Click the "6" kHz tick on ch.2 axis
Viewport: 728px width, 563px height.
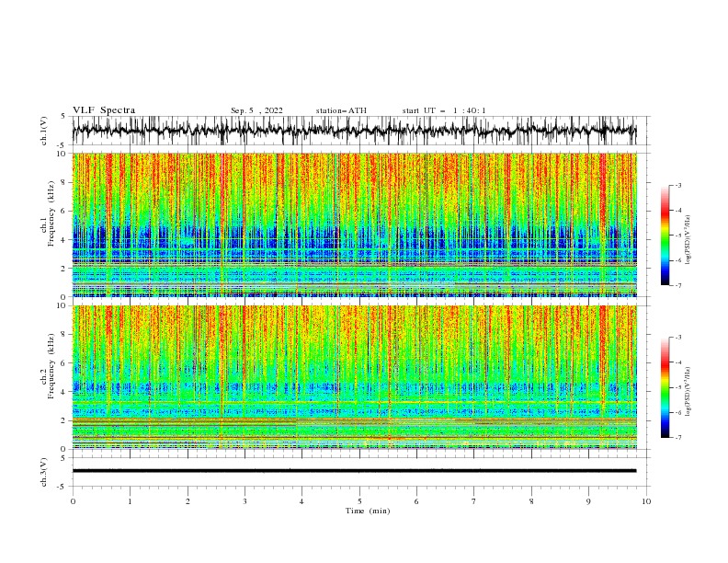[63, 363]
